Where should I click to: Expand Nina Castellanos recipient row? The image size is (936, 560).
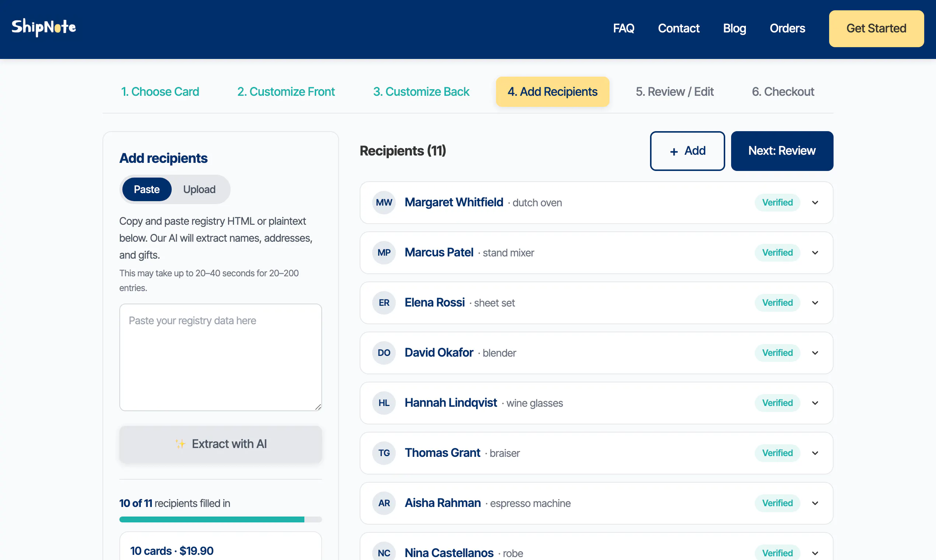(815, 553)
